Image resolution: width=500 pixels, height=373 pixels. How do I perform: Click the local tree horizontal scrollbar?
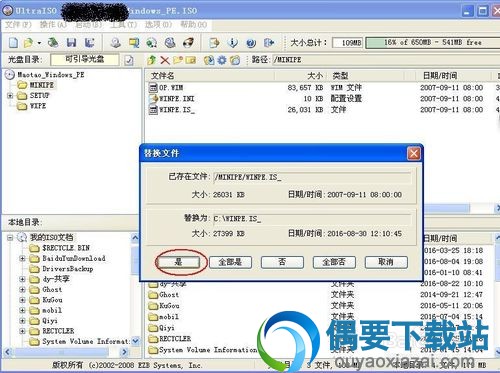[x=61, y=352]
